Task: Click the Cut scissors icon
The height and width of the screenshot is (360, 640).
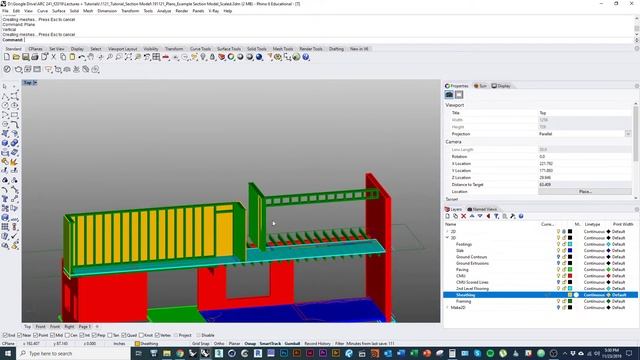Action: click(53, 57)
